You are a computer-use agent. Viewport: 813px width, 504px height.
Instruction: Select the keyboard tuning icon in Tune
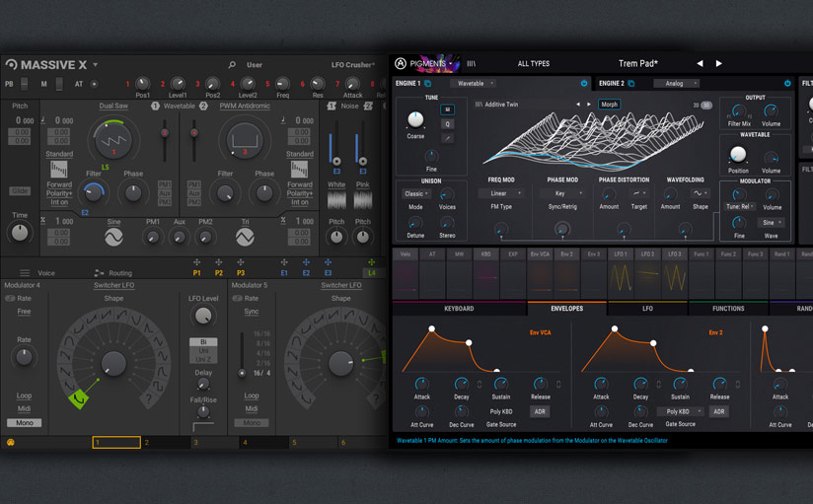[x=447, y=109]
